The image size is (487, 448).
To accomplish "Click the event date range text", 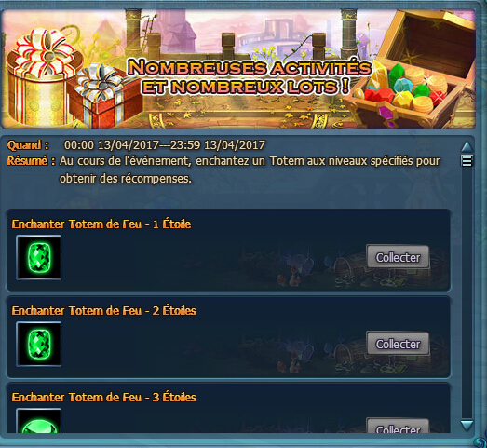I will [x=165, y=145].
